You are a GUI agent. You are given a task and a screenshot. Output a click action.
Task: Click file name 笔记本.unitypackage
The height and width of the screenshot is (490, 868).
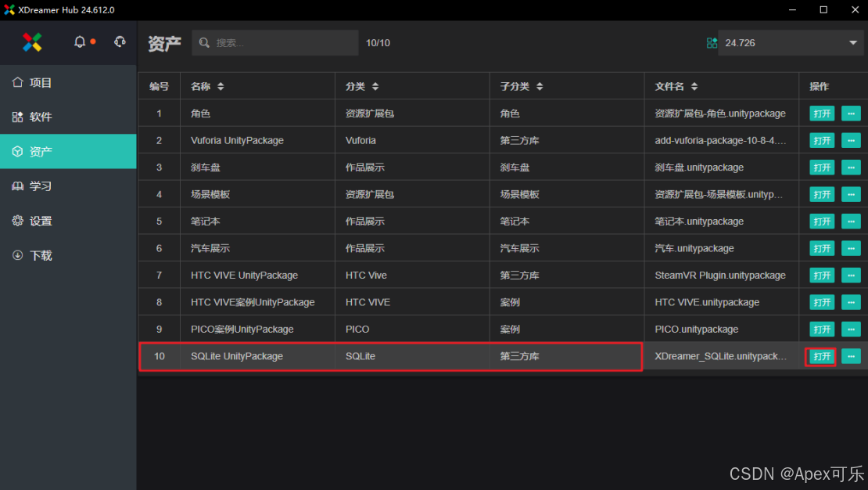[699, 222]
